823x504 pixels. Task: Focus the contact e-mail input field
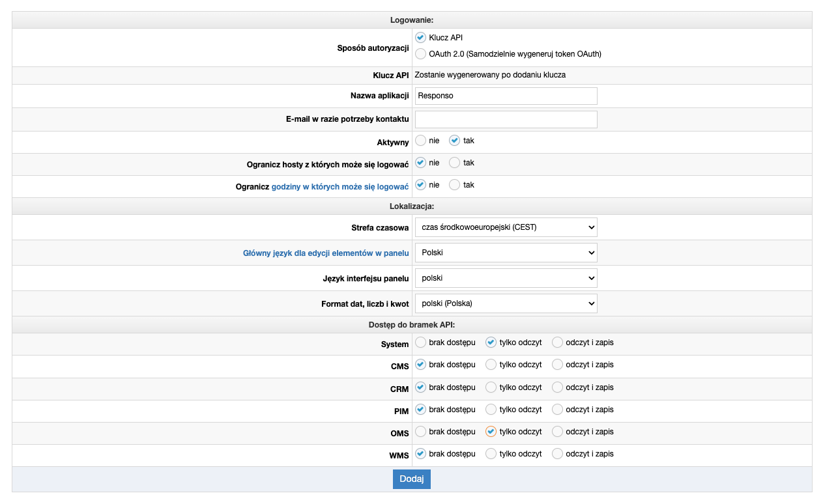506,119
